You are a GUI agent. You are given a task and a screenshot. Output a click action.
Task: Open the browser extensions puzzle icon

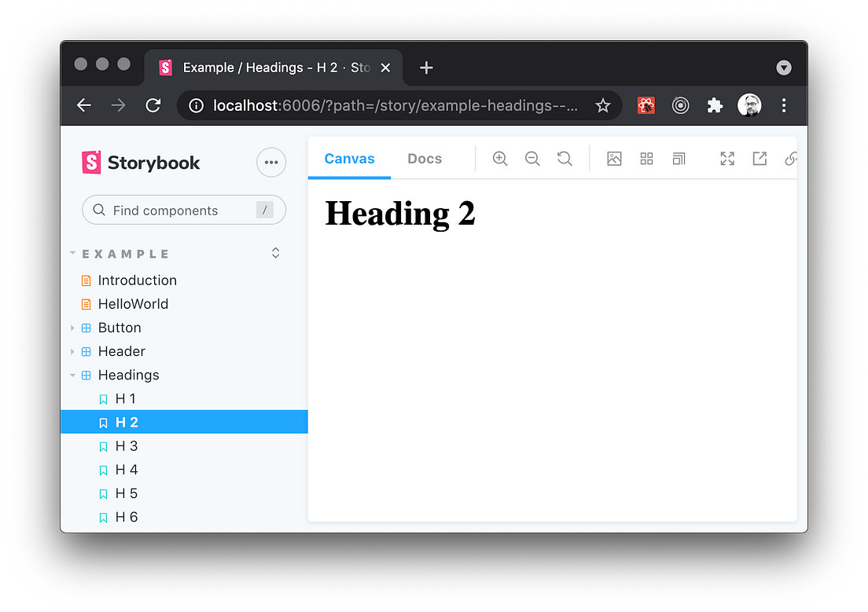[x=715, y=104]
